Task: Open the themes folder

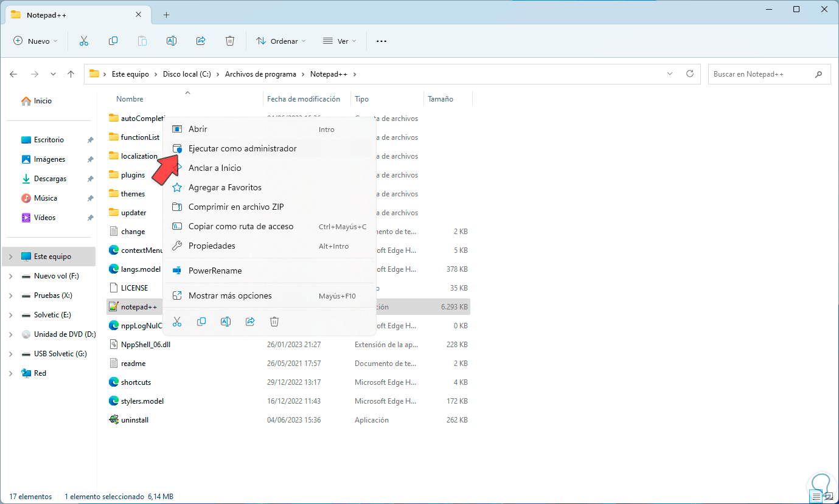Action: point(133,194)
